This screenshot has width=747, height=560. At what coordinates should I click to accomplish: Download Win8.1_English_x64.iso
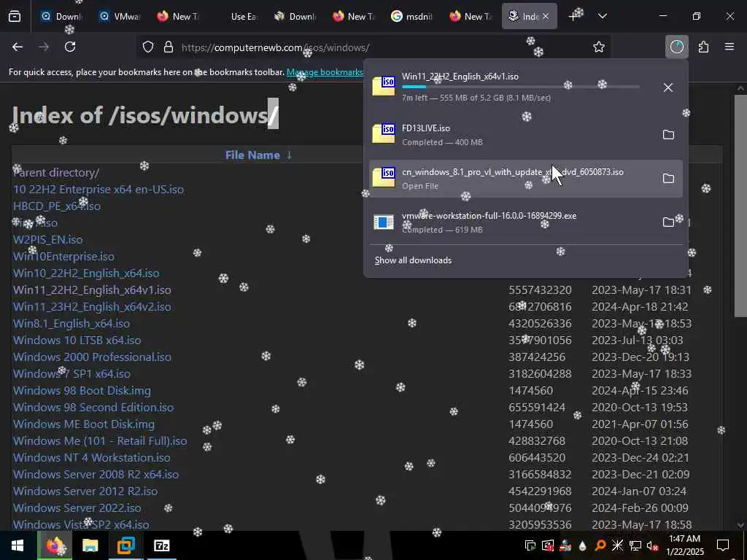click(71, 323)
